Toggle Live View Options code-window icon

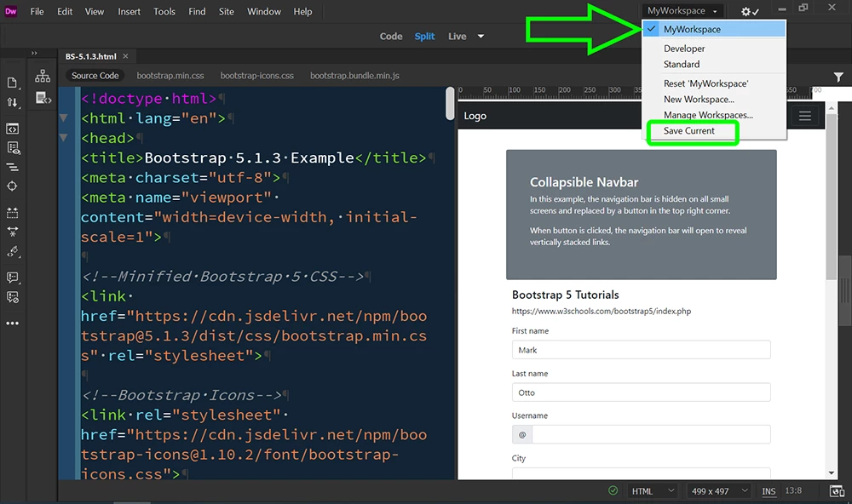click(x=12, y=129)
